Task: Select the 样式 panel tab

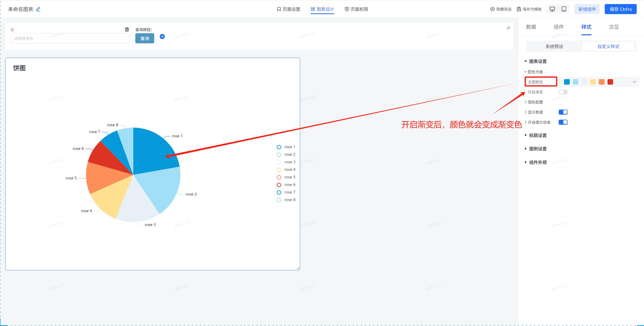Action: (x=586, y=27)
